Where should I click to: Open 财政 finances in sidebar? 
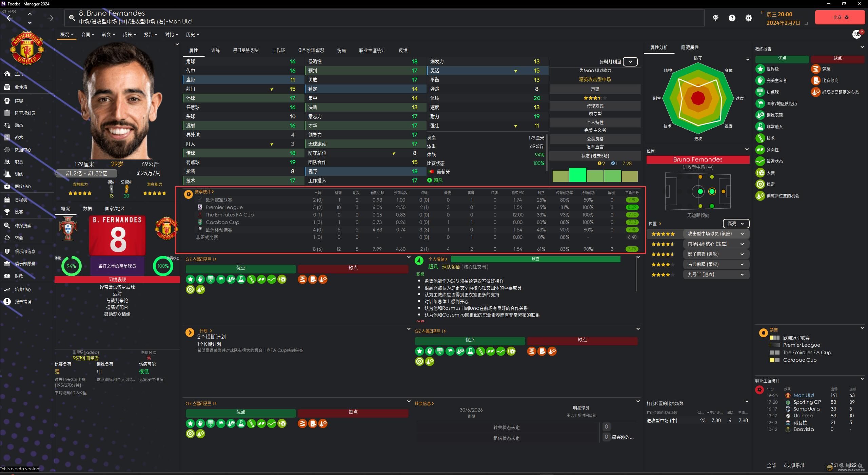pos(19,276)
